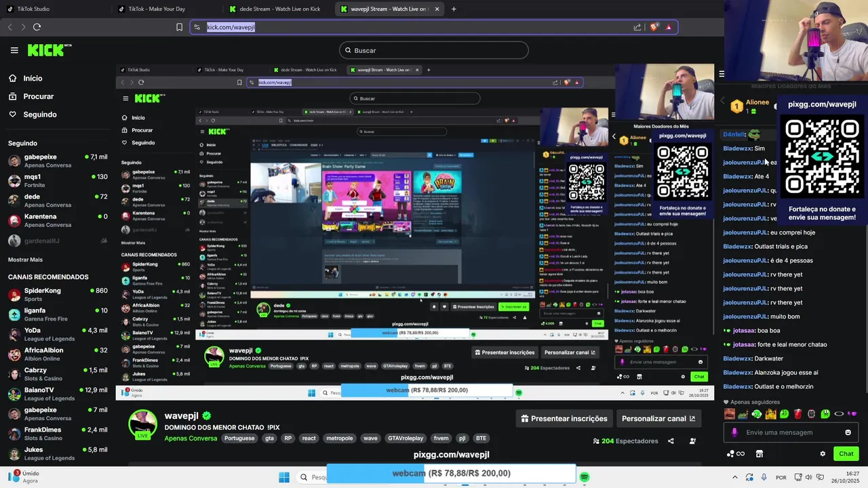Click the webcam donation goal progress bar
The height and width of the screenshot is (488, 868).
point(451,473)
